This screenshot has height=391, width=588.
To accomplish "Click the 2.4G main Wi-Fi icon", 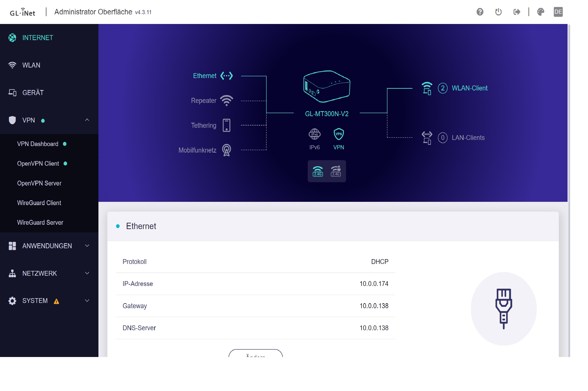I will (x=318, y=171).
